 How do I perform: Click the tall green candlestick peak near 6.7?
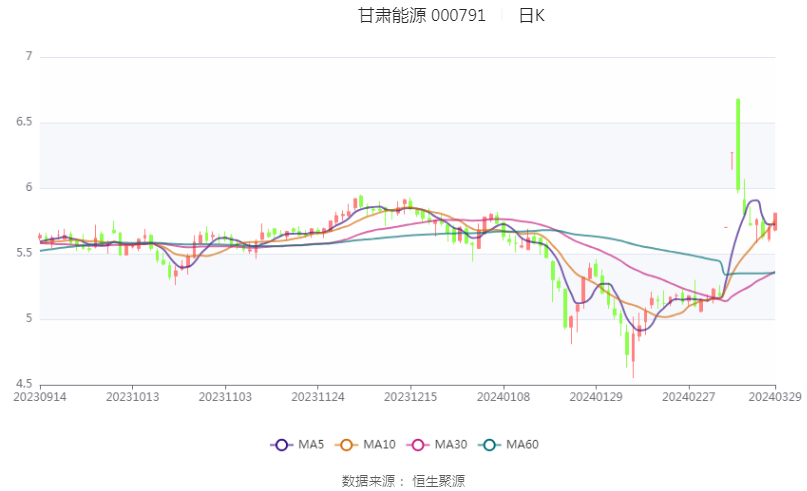click(x=738, y=145)
